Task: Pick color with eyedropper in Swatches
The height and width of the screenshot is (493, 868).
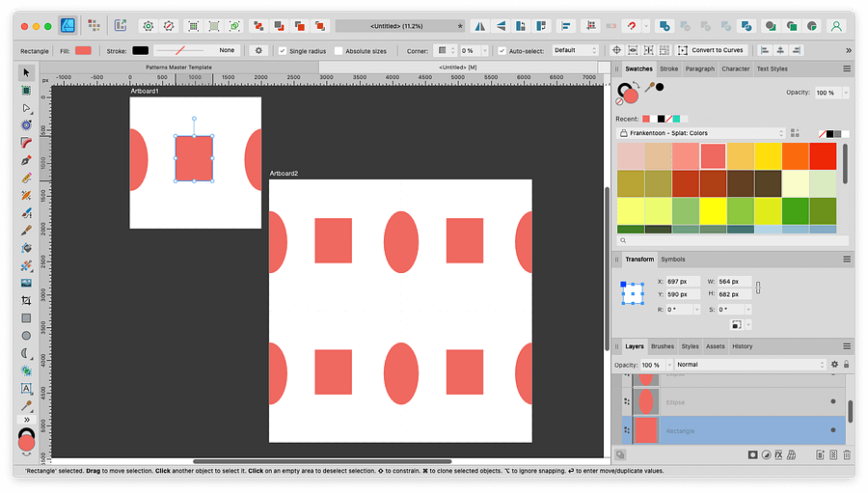Action: 649,88
